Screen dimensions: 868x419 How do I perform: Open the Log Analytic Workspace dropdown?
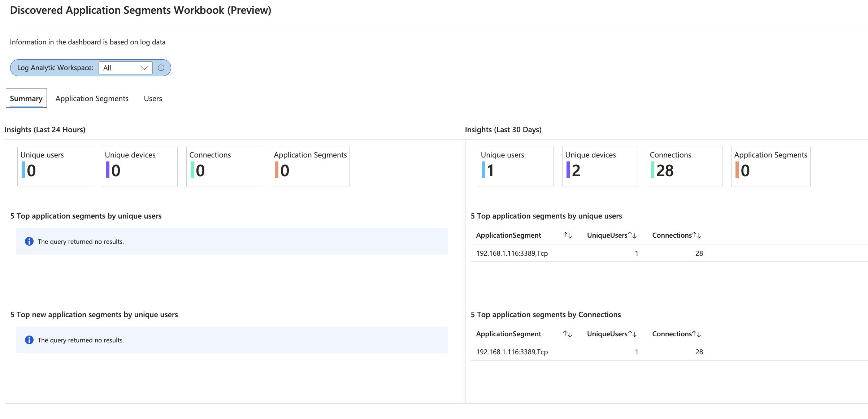[x=125, y=68]
